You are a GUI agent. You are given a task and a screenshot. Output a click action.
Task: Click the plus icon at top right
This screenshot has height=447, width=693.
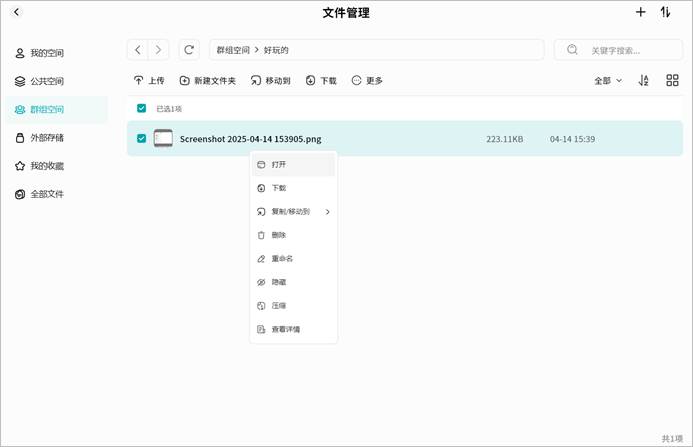(x=641, y=12)
